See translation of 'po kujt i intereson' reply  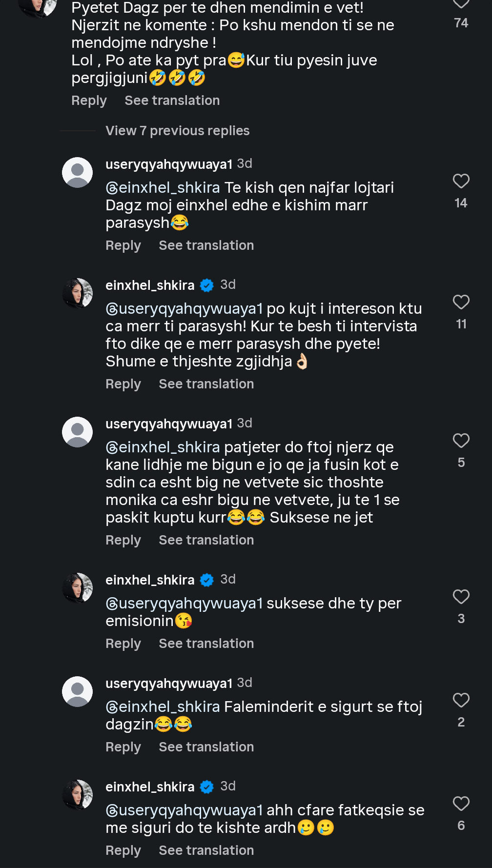pos(206,384)
